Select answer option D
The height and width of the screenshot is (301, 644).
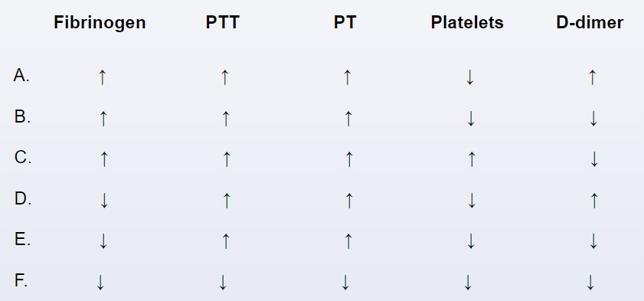(x=23, y=198)
